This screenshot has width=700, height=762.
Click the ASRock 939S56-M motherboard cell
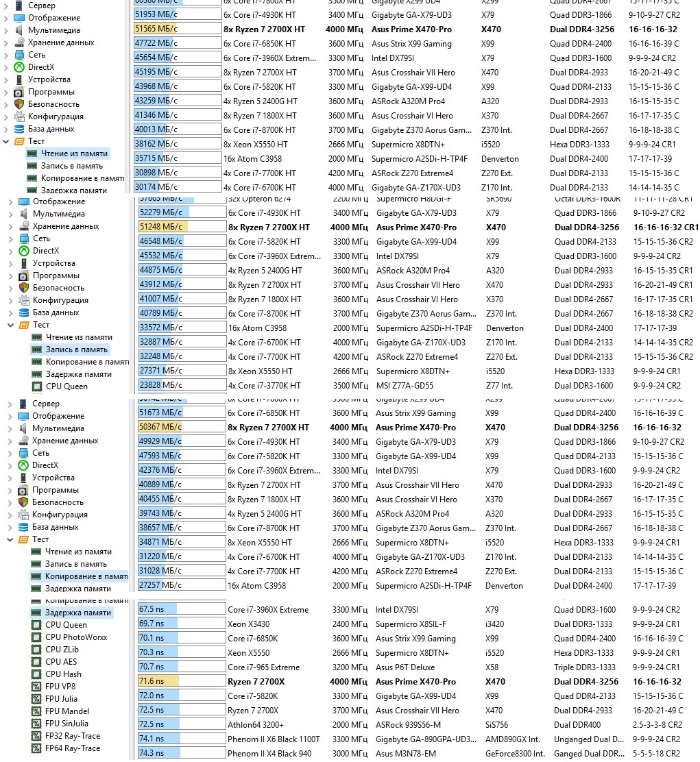408,724
